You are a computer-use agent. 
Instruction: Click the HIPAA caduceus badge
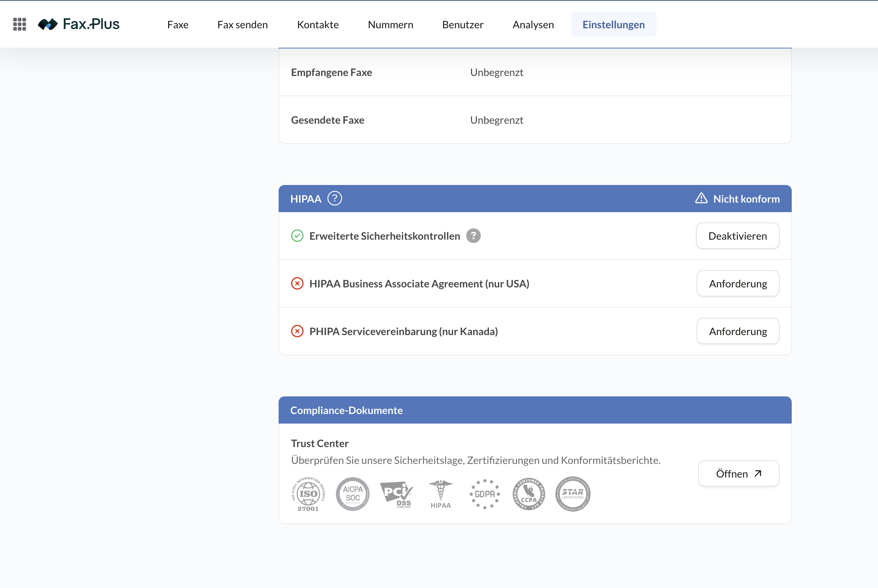[441, 494]
